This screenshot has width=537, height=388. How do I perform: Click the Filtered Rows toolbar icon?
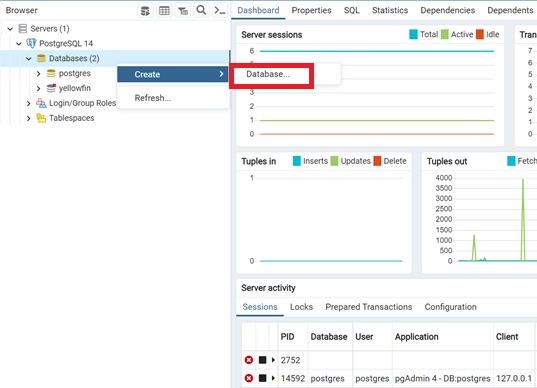(183, 11)
